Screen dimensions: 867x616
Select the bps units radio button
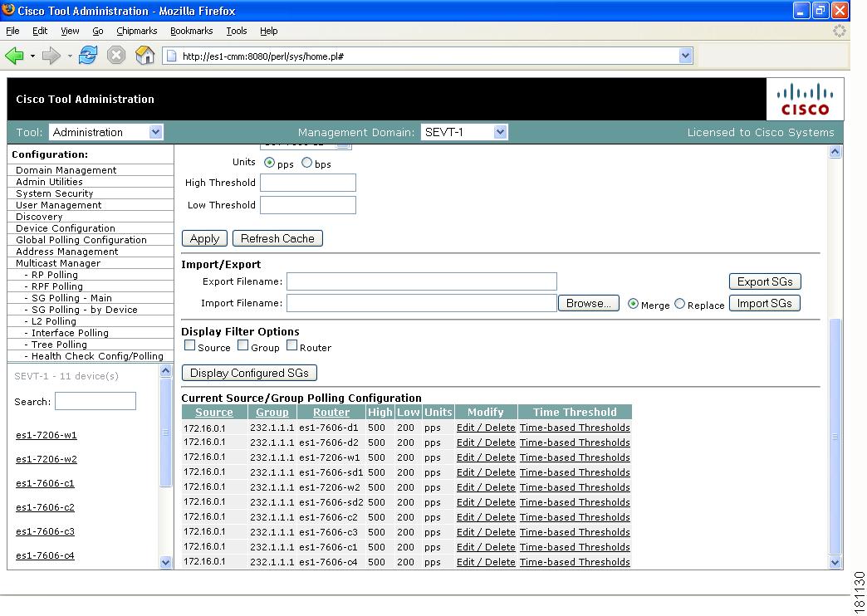pos(307,163)
